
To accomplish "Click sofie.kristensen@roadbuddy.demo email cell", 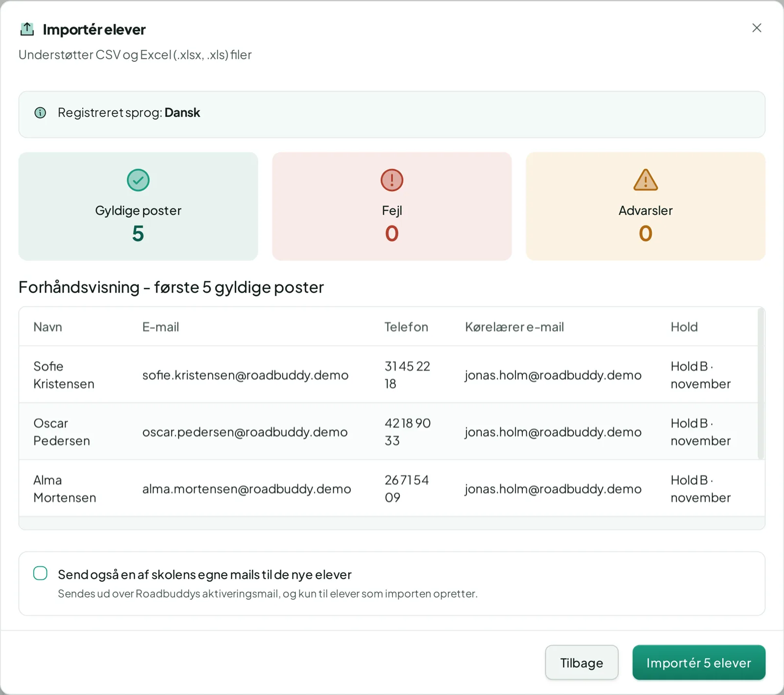I will pos(245,375).
